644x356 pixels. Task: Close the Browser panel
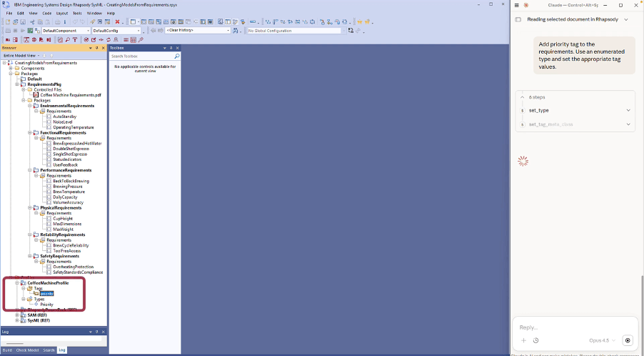pos(103,48)
